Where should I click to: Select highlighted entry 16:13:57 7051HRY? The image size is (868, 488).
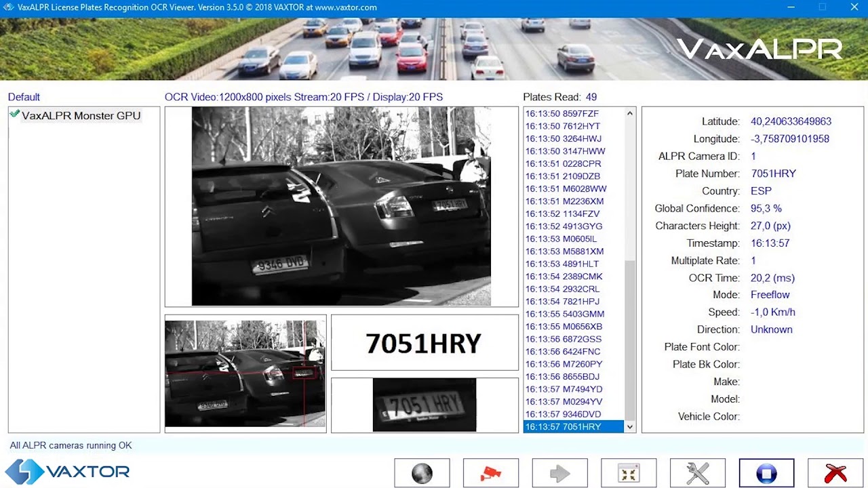click(574, 427)
